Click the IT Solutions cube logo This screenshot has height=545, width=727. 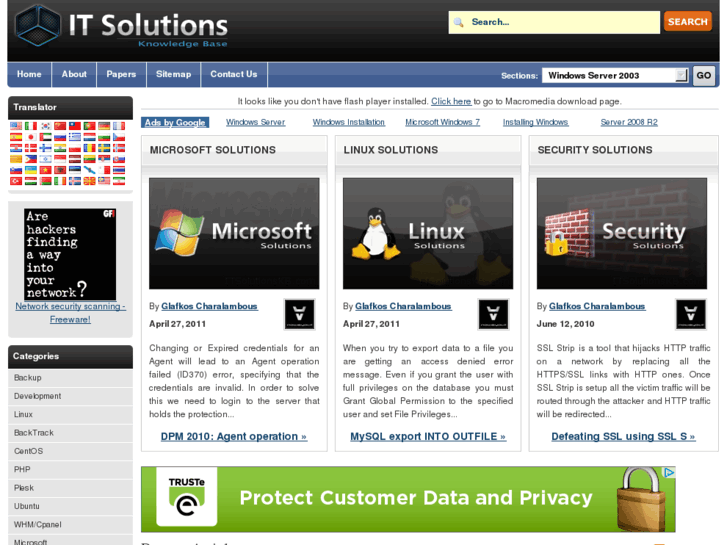(38, 26)
